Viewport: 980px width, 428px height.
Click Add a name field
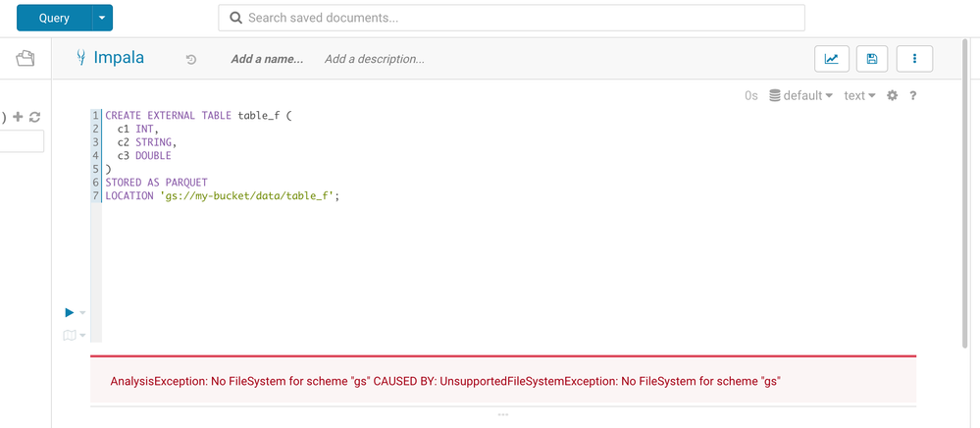coord(267,59)
